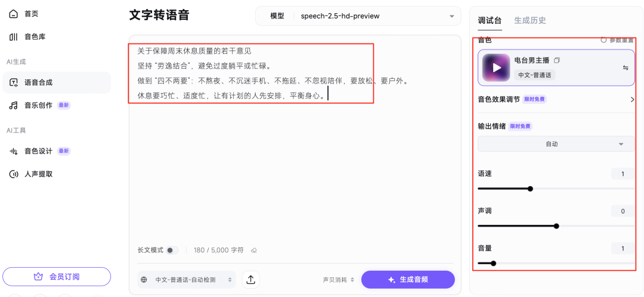Open the 输出情绪 自动 dropdown

(x=556, y=144)
